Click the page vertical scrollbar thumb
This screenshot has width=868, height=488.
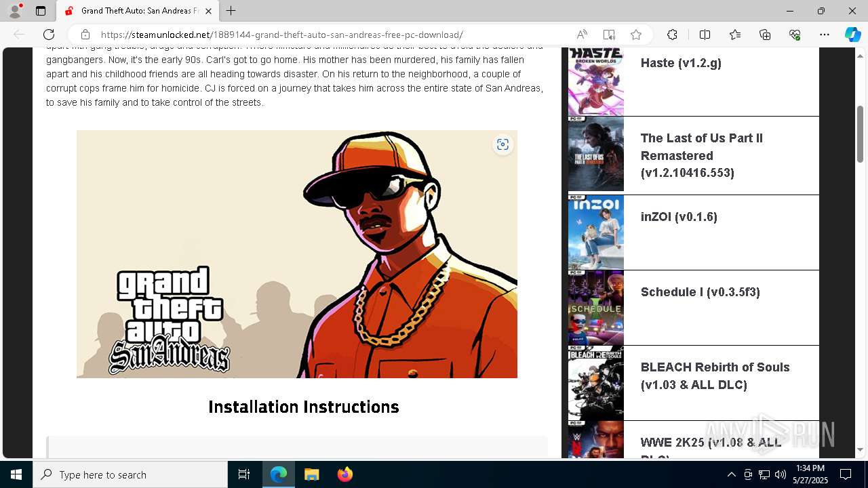[860, 134]
